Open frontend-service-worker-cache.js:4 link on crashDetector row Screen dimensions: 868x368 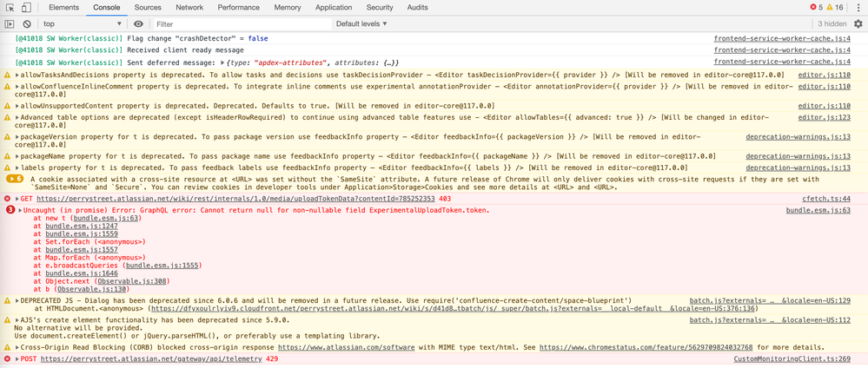pos(782,39)
